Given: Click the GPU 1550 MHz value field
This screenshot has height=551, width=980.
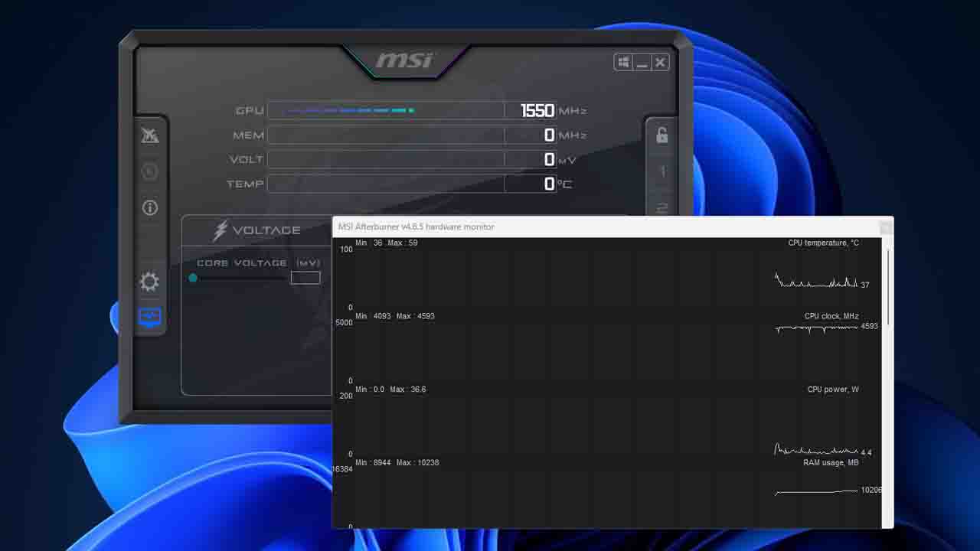Looking at the screenshot, I should 537,109.
